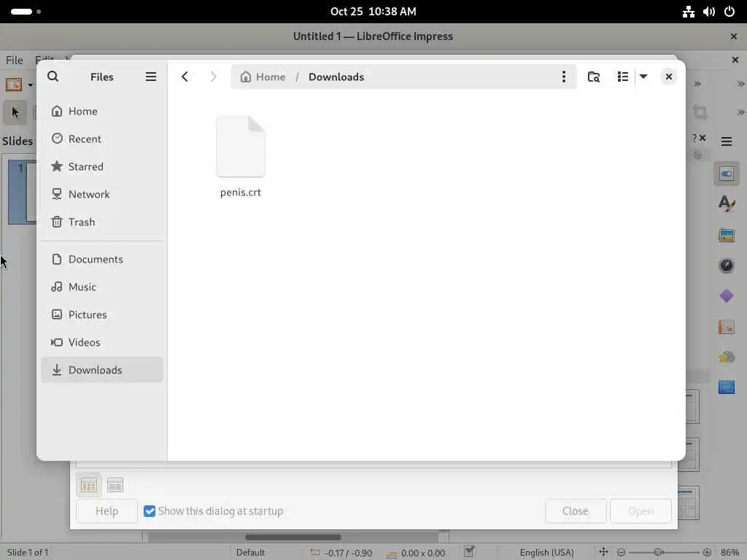Close the sidebar deck with X button
Viewport: 747px width, 560px height.
pos(703,138)
